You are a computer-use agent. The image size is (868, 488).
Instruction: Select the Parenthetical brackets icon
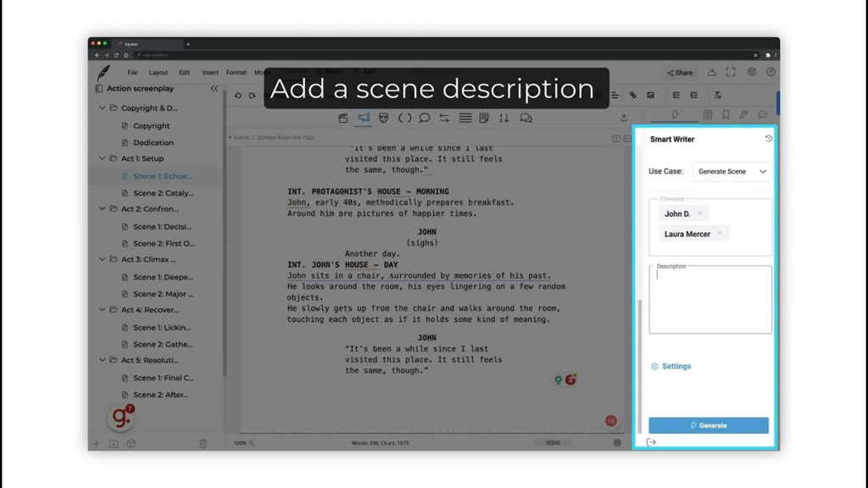pos(404,118)
